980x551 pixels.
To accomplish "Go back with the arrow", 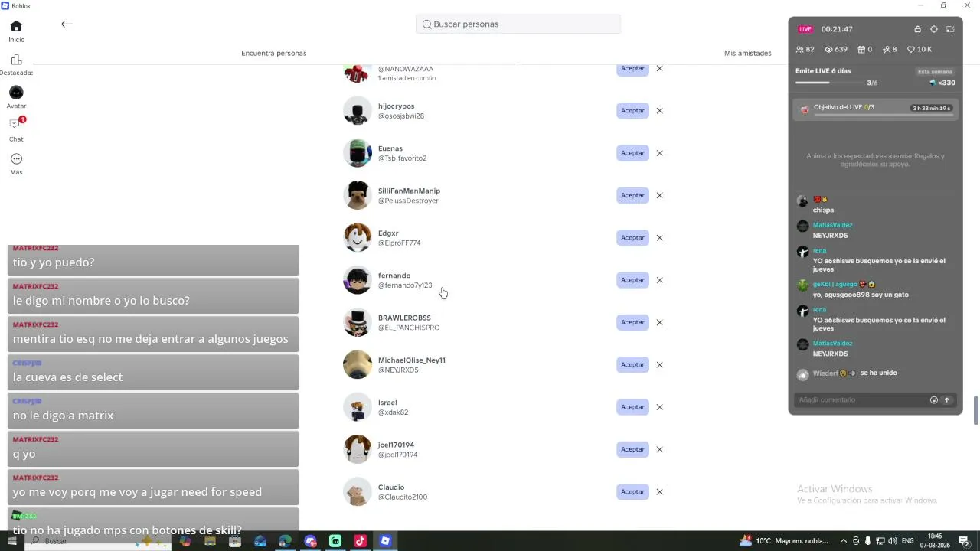I will click(67, 24).
